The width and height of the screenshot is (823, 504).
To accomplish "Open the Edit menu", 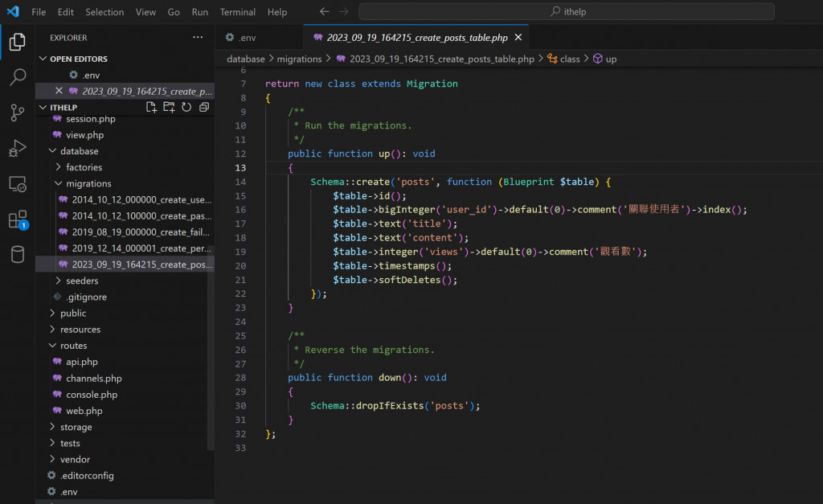I will [66, 11].
